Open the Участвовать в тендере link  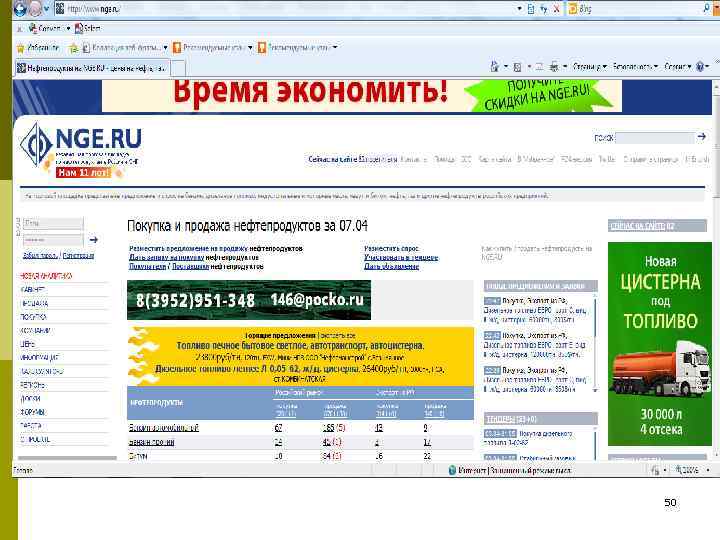pyautogui.click(x=401, y=258)
